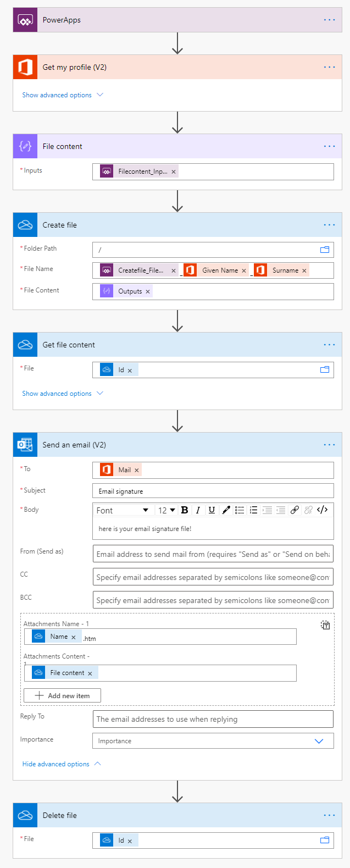Open the Font family dropdown
Image resolution: width=350 pixels, height=868 pixels.
click(123, 510)
